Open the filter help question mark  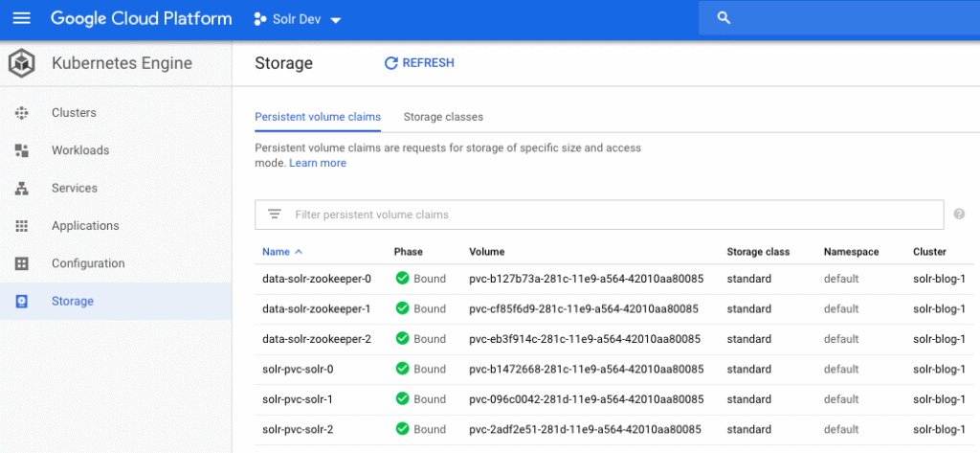coord(959,215)
